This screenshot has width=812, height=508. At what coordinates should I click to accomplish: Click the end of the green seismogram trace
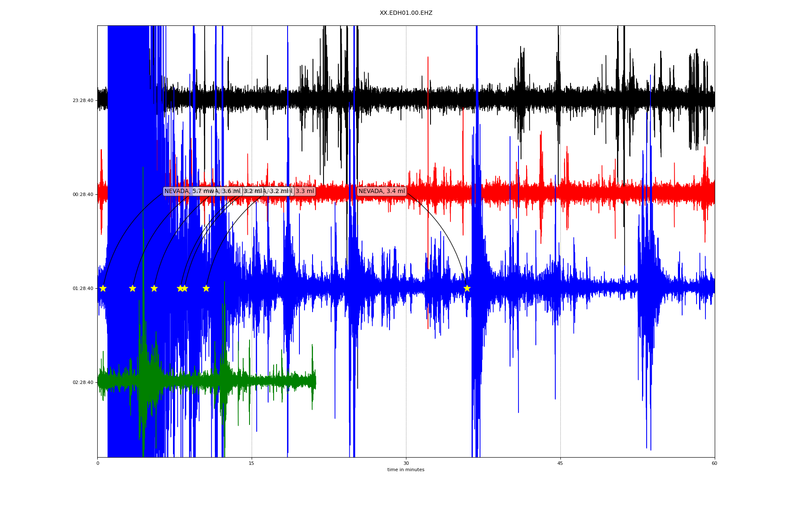[x=315, y=382]
